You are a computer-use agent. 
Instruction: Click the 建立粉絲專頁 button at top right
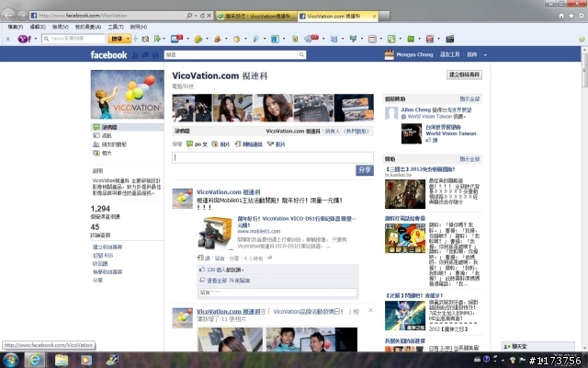464,75
